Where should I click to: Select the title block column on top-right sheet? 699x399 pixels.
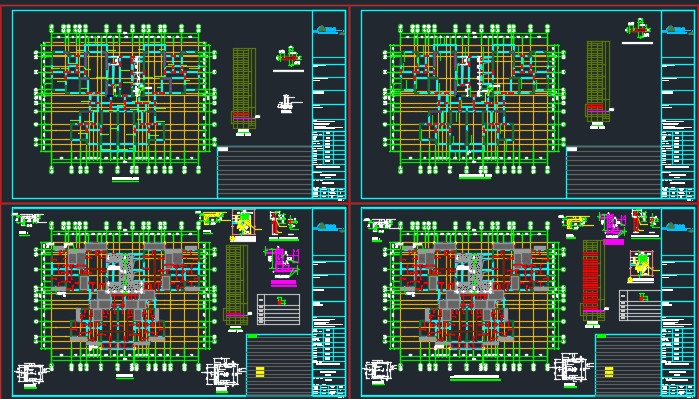coord(678,105)
